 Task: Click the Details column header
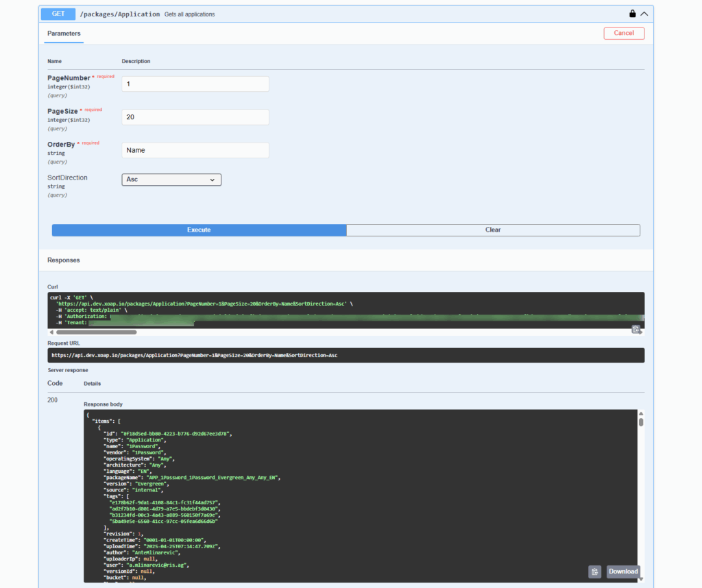tap(93, 384)
